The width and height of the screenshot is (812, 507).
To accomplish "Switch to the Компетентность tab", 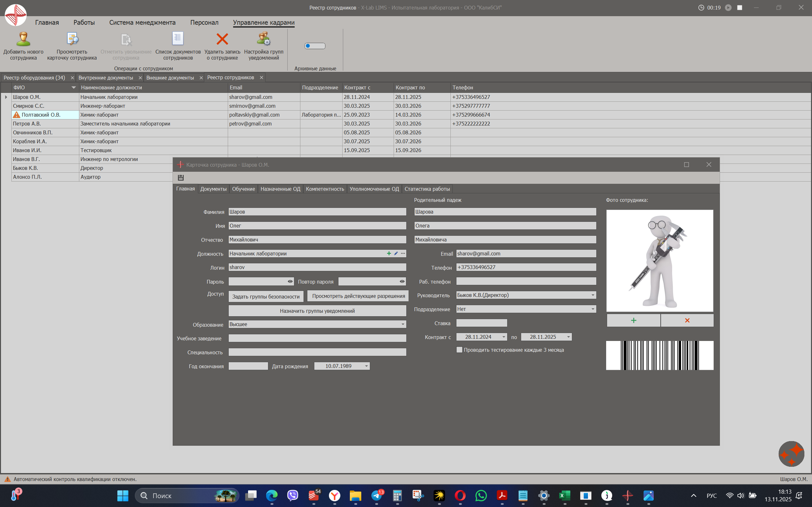I will [x=324, y=189].
